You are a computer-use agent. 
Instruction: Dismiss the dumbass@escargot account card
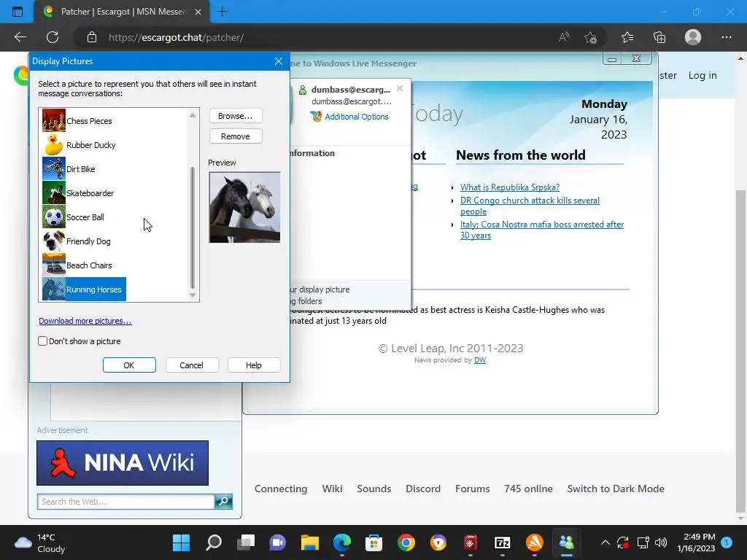[x=400, y=88]
